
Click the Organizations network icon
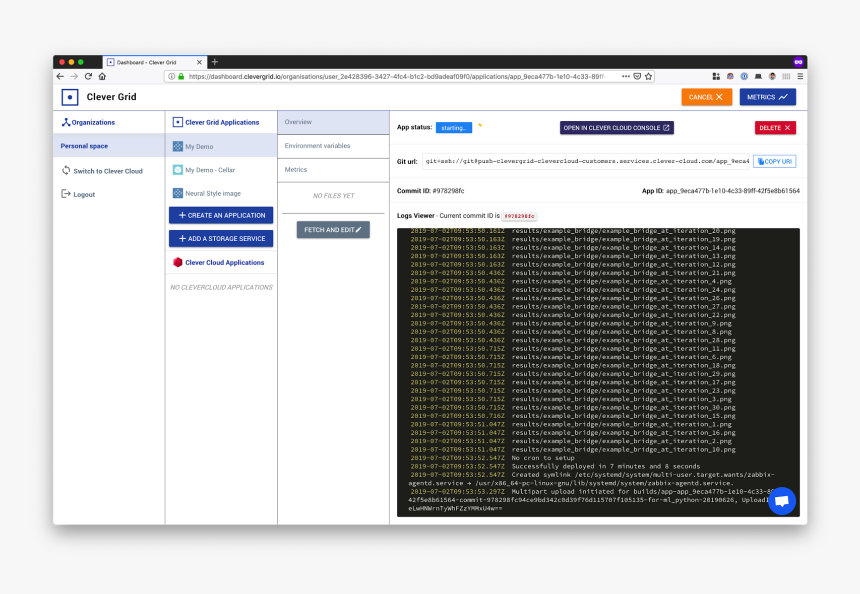66,122
